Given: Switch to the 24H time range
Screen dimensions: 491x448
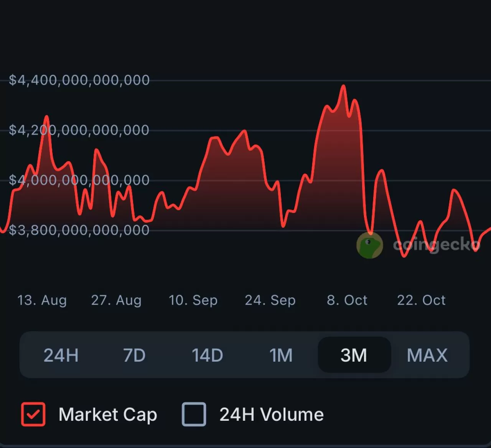Looking at the screenshot, I should tap(61, 355).
